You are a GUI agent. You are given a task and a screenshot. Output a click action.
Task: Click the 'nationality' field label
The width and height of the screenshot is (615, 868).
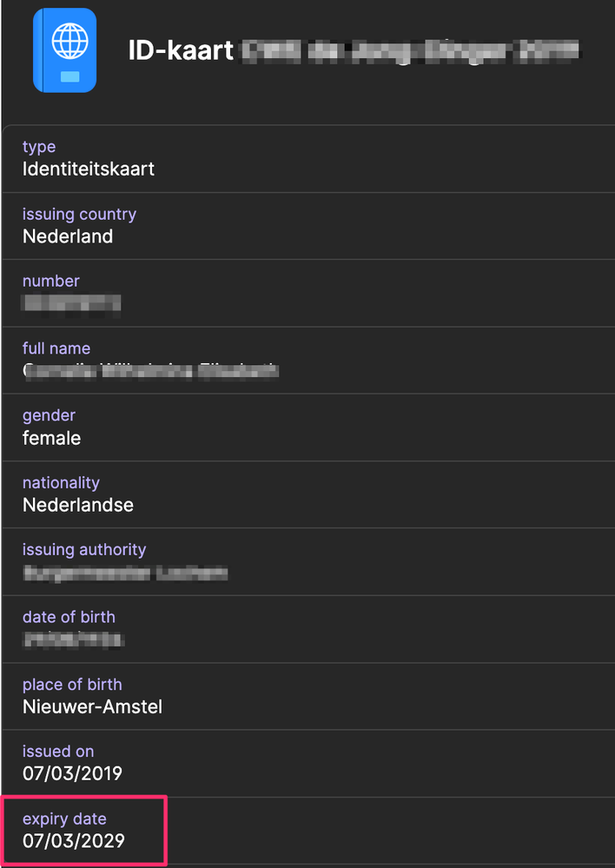(61, 483)
